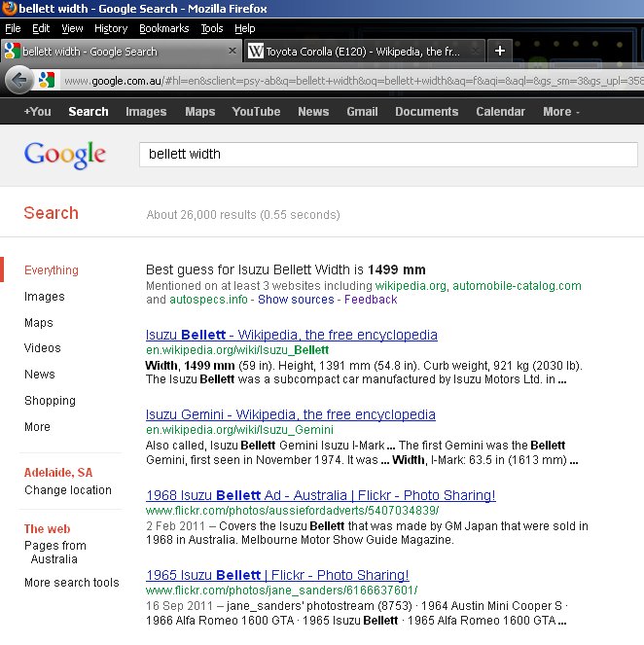644x645 pixels.
Task: Click the search box containing 'bellett width'
Action: (388, 155)
